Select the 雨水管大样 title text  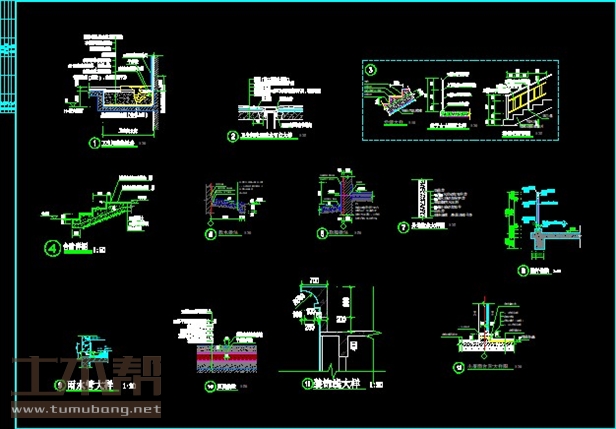click(90, 384)
